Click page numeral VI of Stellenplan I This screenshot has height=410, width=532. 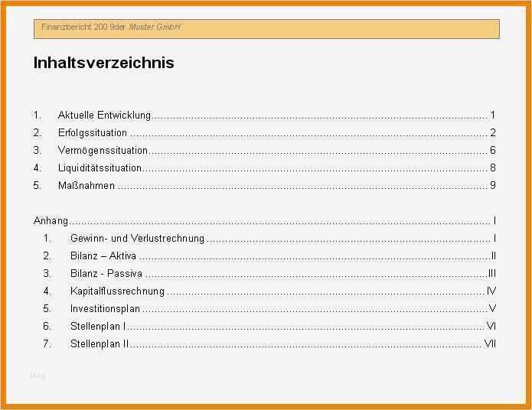tap(491, 326)
